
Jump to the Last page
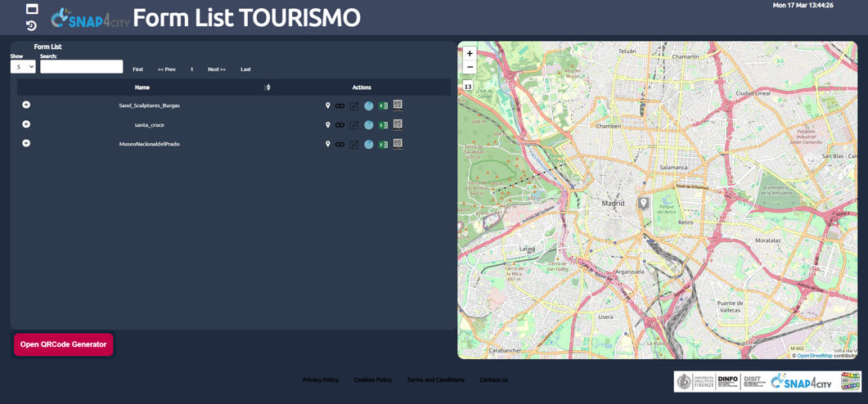click(x=245, y=70)
